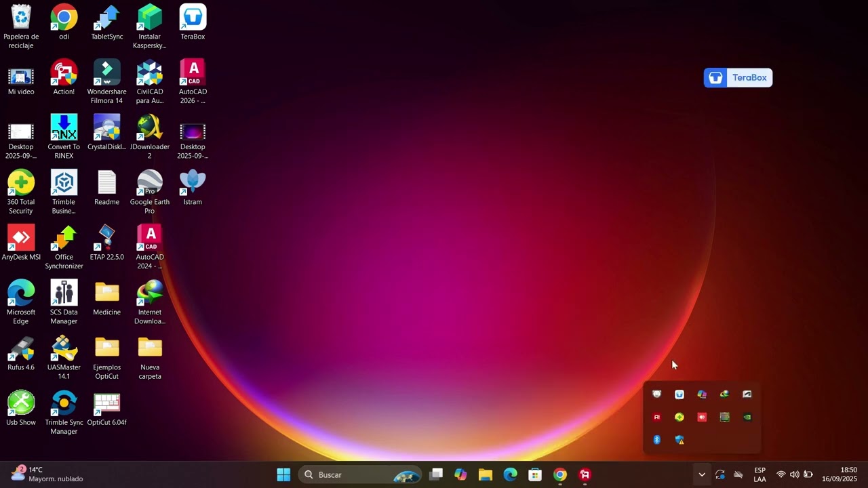Open Wi-Fi network tray icon
The width and height of the screenshot is (868, 488).
point(781,474)
